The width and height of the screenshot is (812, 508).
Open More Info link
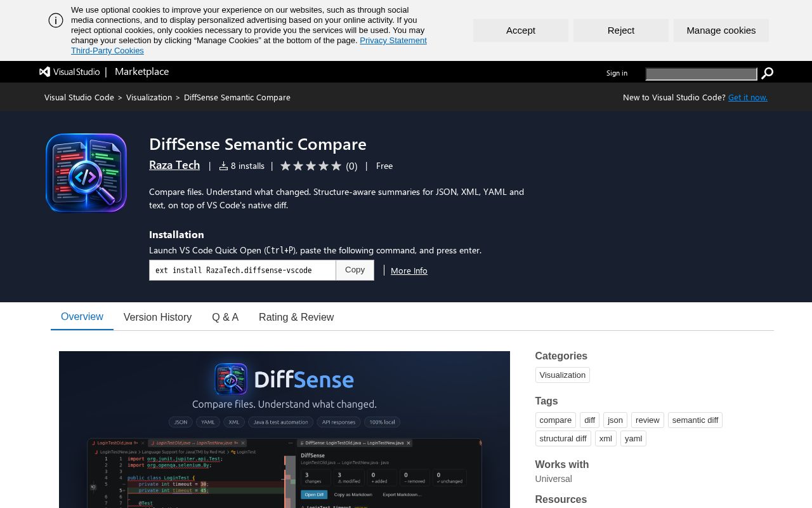tap(409, 271)
